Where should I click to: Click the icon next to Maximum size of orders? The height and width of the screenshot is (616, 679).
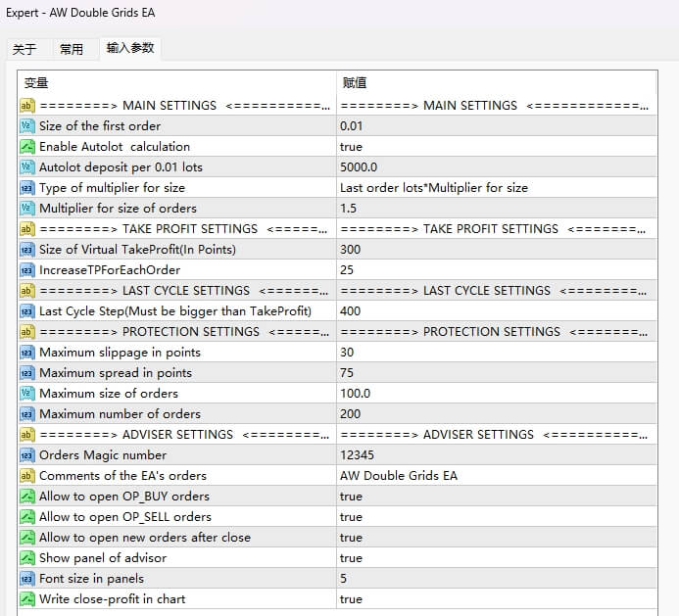point(27,394)
